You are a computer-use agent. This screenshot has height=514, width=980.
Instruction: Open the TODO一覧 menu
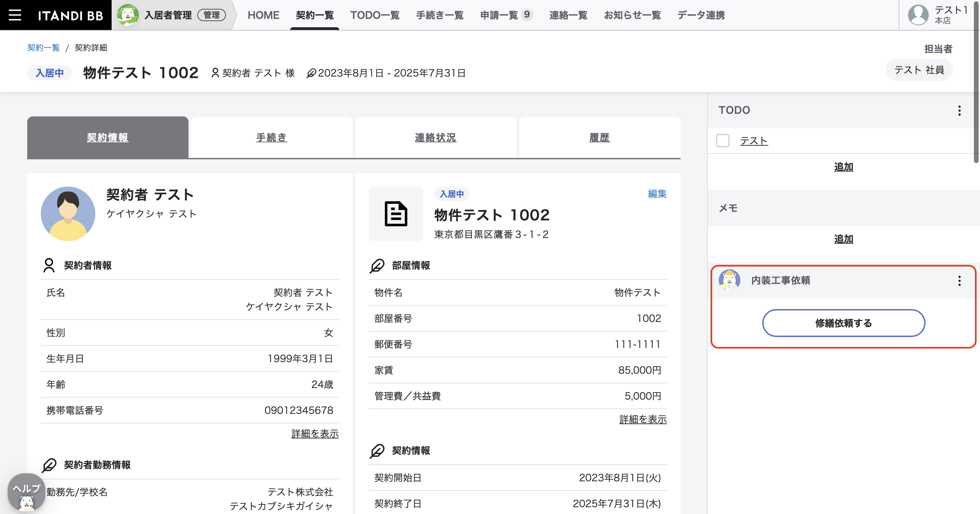(x=375, y=15)
